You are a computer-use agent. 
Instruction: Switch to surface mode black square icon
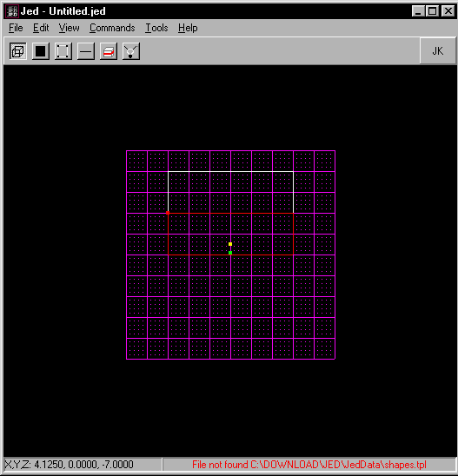tap(40, 51)
